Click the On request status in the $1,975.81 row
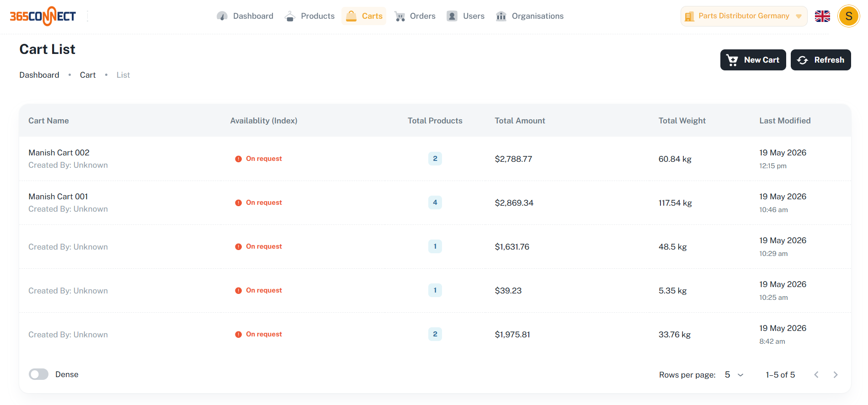The height and width of the screenshot is (405, 868). [264, 334]
